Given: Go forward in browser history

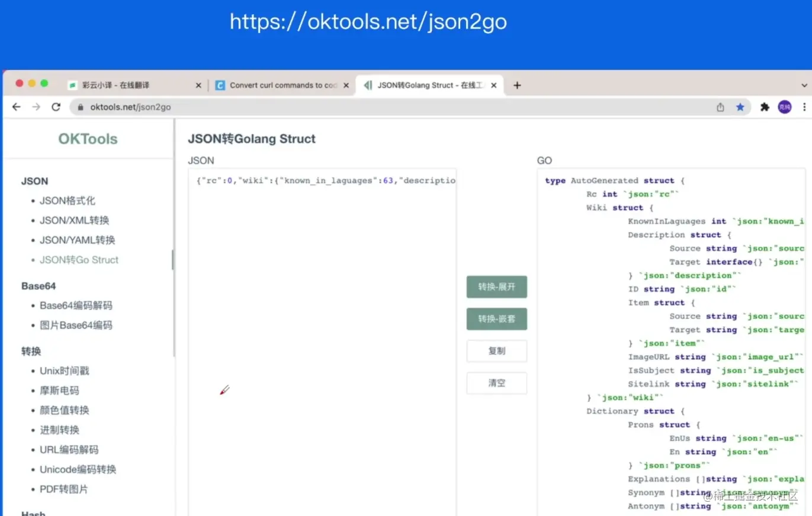Looking at the screenshot, I should pyautogui.click(x=36, y=107).
